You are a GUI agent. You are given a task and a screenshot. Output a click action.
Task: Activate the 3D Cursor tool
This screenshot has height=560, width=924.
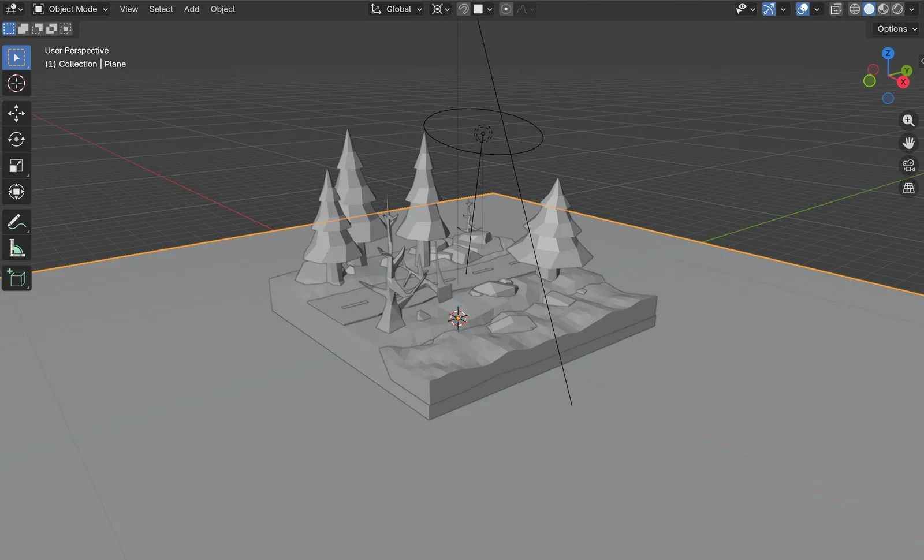click(x=16, y=83)
